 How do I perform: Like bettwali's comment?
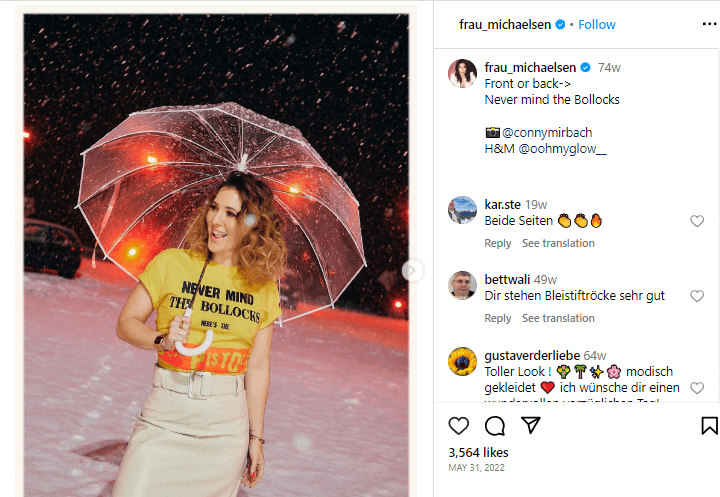pyautogui.click(x=697, y=296)
